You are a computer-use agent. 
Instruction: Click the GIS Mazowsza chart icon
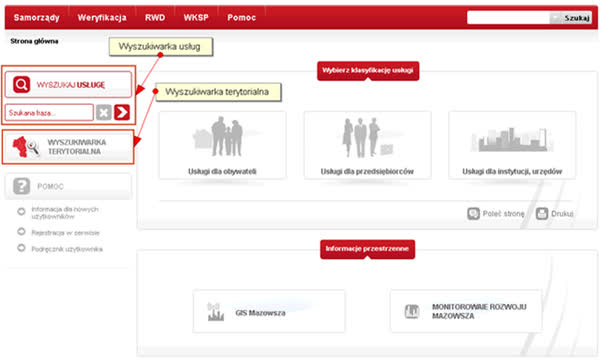pyautogui.click(x=215, y=312)
